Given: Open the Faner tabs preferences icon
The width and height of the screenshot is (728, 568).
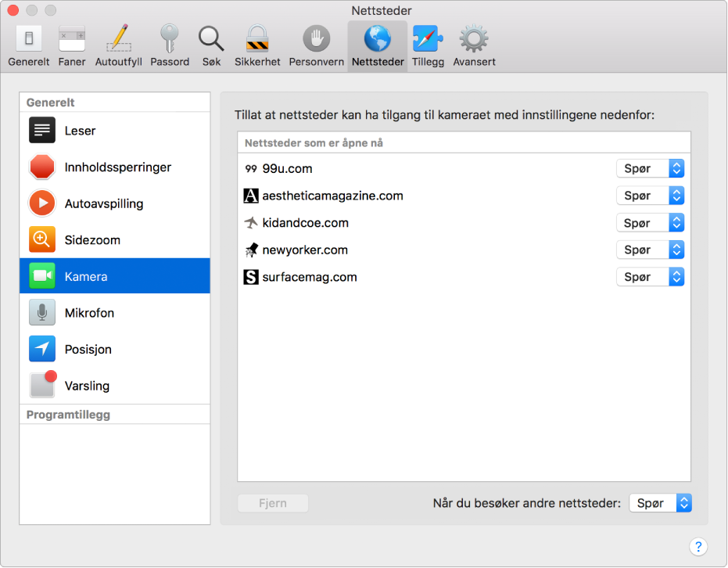Looking at the screenshot, I should point(72,38).
